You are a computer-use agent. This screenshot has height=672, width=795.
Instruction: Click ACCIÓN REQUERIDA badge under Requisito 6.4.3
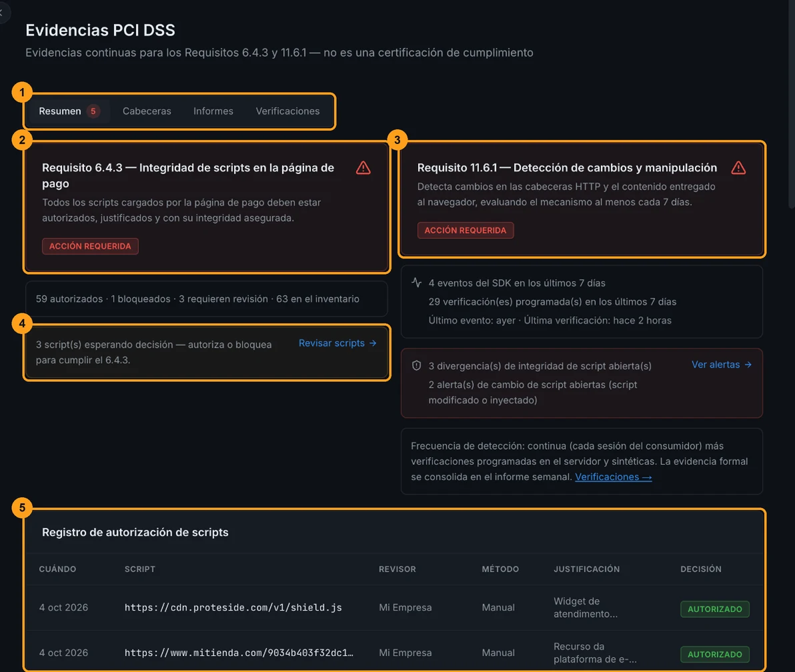[90, 246]
